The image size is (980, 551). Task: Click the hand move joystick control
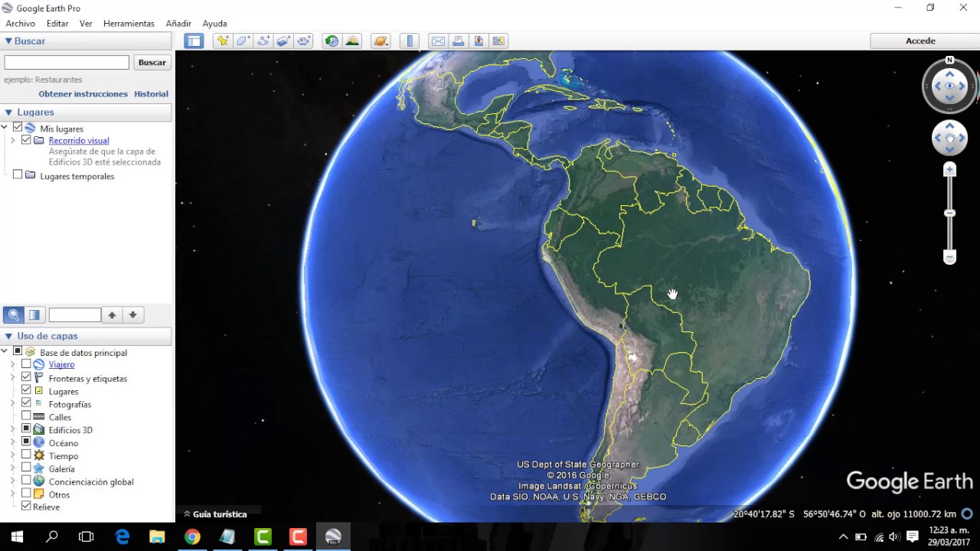pyautogui.click(x=949, y=139)
